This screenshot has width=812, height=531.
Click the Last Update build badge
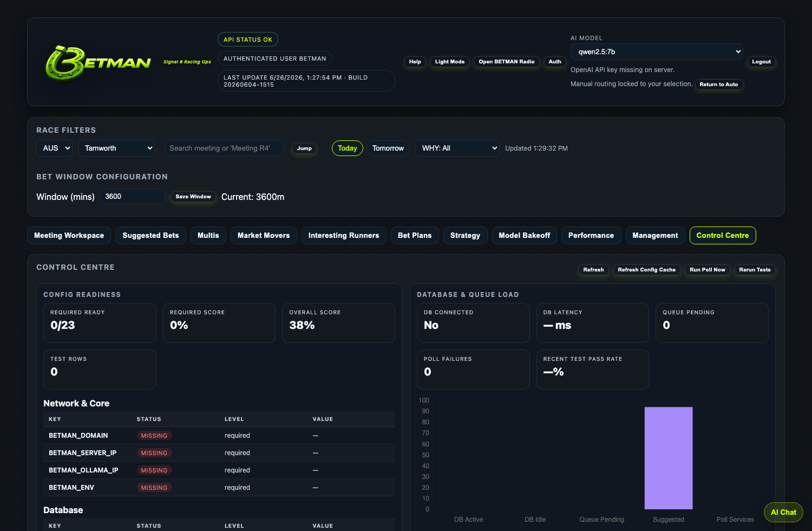point(306,81)
